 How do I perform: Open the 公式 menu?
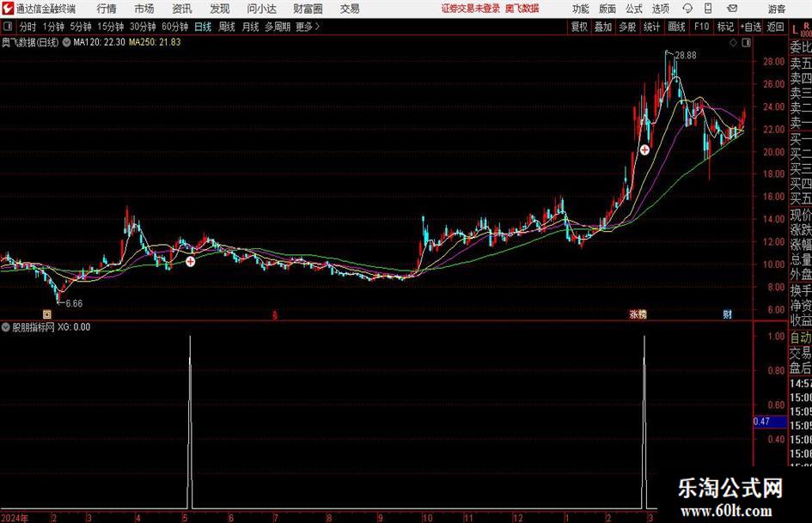(x=634, y=9)
